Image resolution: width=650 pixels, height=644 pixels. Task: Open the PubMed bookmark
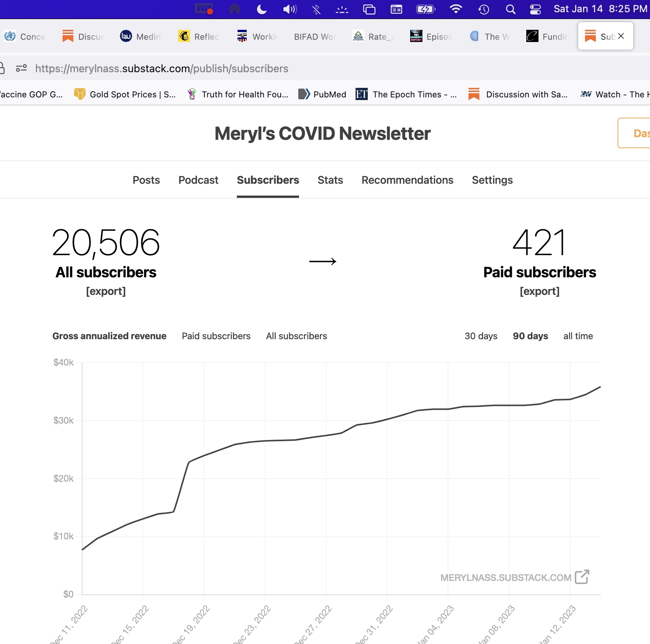click(x=323, y=94)
